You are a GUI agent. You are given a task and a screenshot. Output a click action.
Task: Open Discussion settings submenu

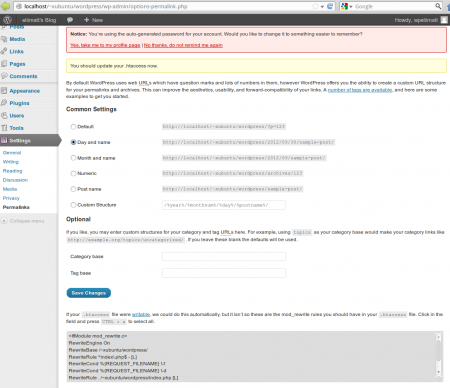click(15, 180)
